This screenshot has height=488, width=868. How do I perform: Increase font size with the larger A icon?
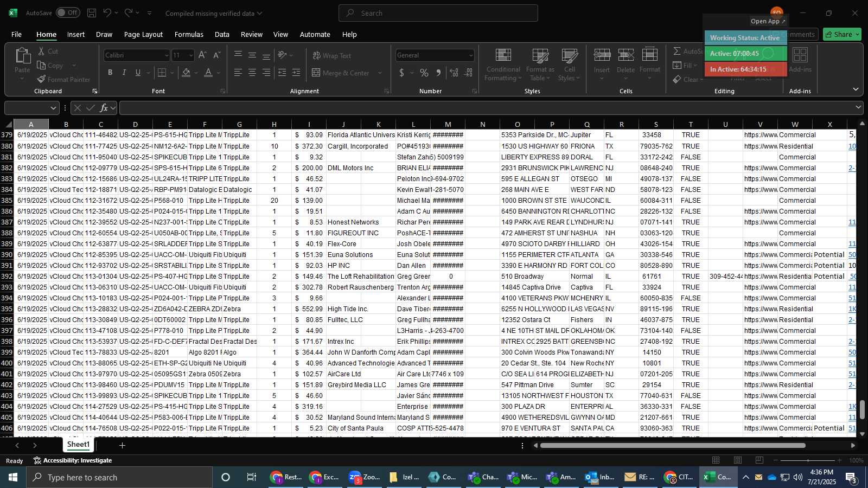coord(202,55)
